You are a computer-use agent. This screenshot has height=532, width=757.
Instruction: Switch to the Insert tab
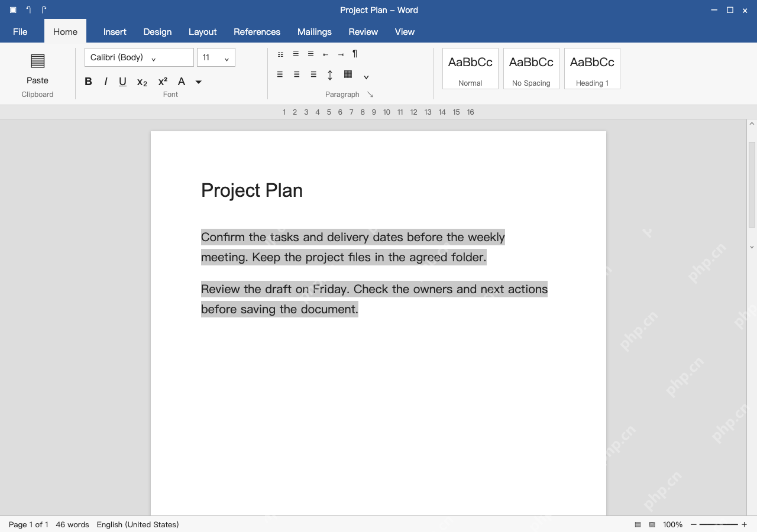(115, 32)
